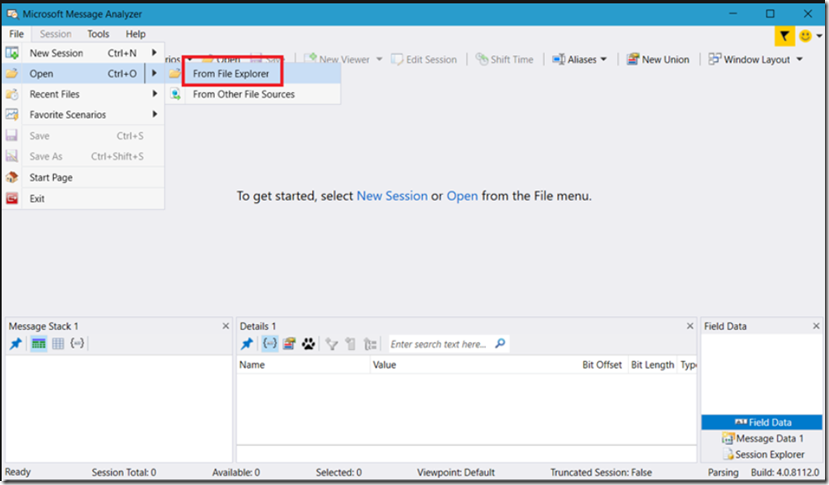The image size is (829, 485).
Task: Click Edit Session toolbar button
Action: (x=424, y=60)
